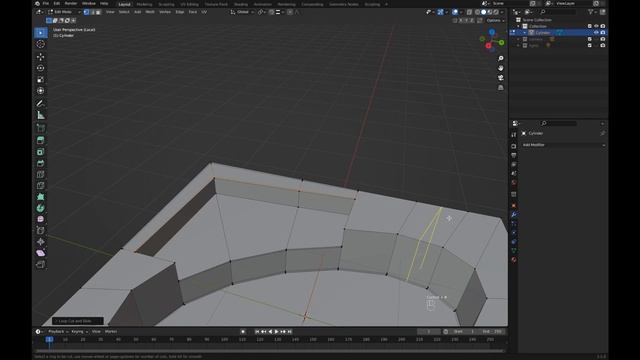The image size is (640, 360).
Task: Select the Inset Faces tool
Action: (40, 152)
